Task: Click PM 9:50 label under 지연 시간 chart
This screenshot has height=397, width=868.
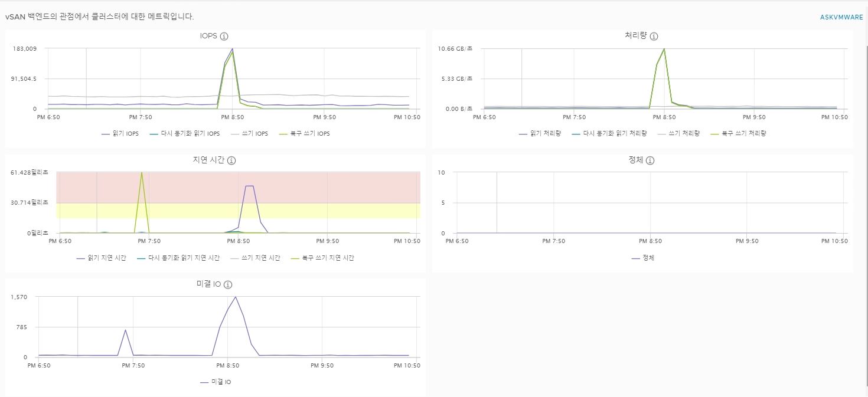Action: click(x=327, y=241)
